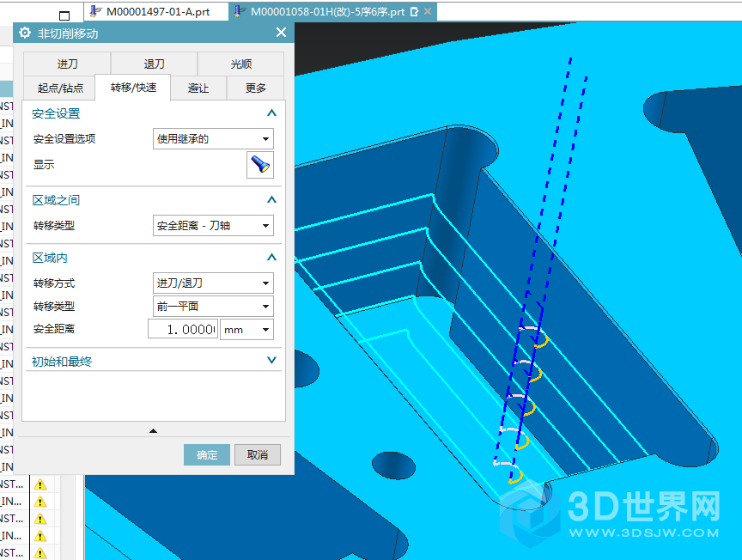Screen dimensions: 742x560
Task: Click the topmost yellow warning icon
Action: point(40,484)
